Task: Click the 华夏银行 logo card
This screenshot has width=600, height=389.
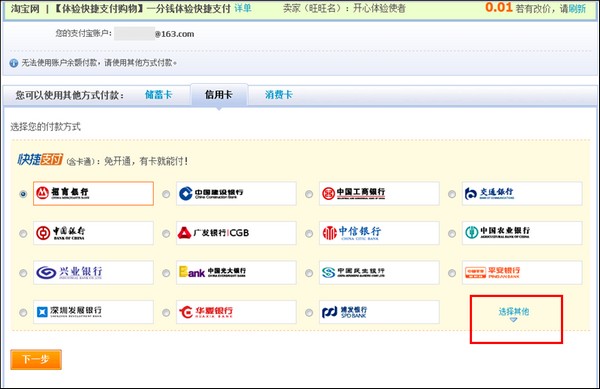Action: (x=236, y=312)
